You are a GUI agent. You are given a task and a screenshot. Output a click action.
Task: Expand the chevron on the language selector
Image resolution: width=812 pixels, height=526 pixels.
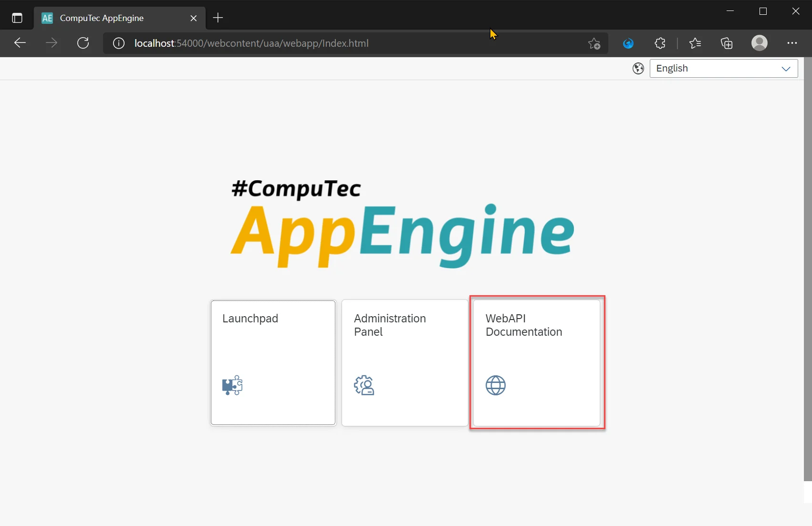pyautogui.click(x=786, y=69)
